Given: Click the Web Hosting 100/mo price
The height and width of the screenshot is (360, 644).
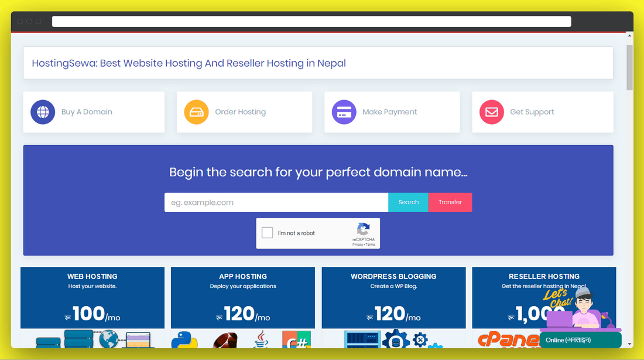Looking at the screenshot, I should pyautogui.click(x=93, y=314).
